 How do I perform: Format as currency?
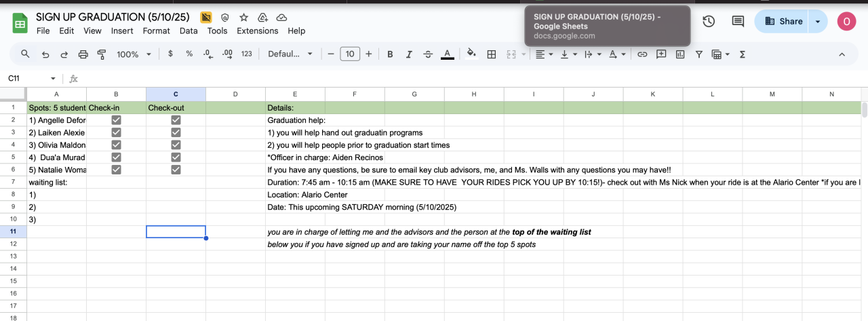(x=170, y=54)
